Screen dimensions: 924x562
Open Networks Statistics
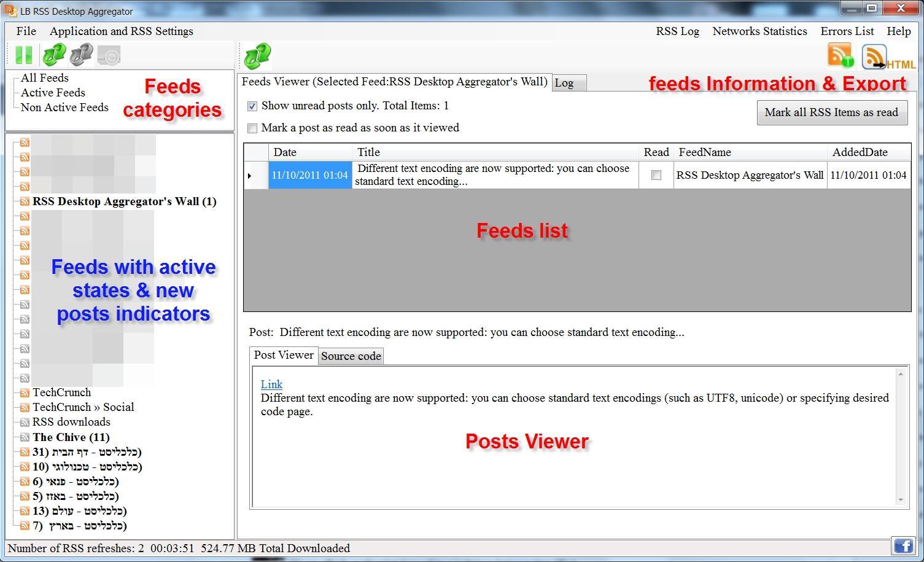coord(759,31)
